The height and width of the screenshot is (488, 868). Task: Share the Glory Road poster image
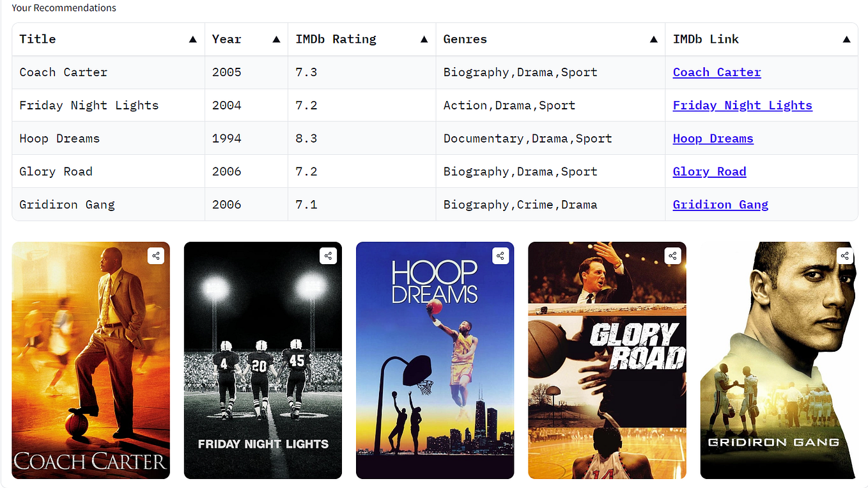[672, 256]
